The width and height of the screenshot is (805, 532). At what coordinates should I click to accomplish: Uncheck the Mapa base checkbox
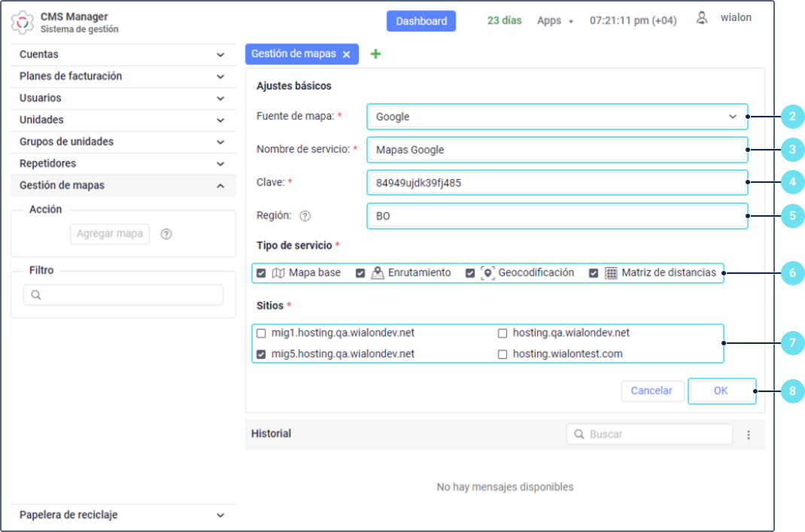[x=261, y=273]
